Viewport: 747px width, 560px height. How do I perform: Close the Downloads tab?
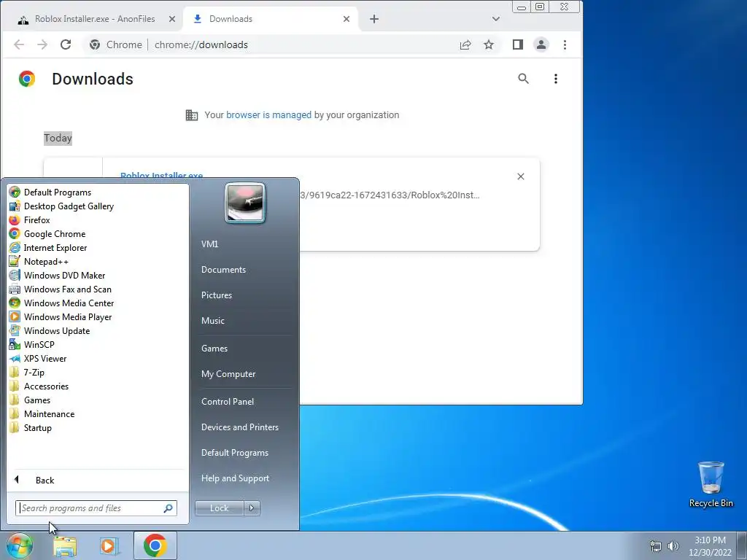coord(347,19)
